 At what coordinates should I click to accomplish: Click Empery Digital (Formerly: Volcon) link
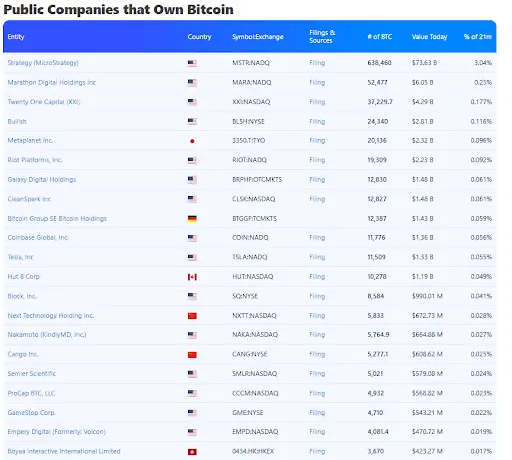pos(57,432)
